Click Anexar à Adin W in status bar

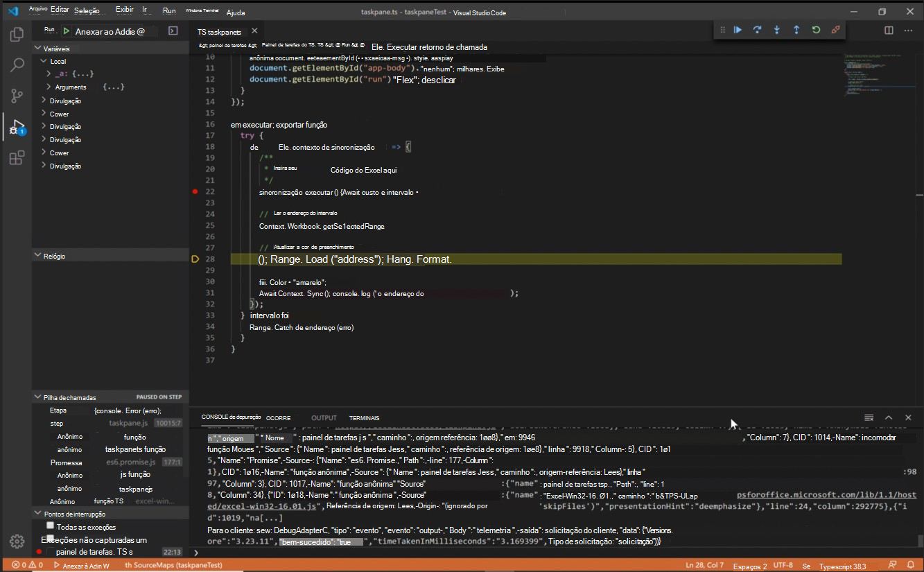pos(82,565)
